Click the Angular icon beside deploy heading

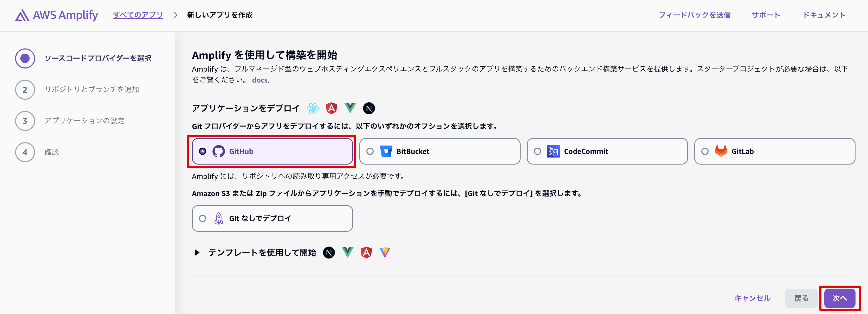331,108
